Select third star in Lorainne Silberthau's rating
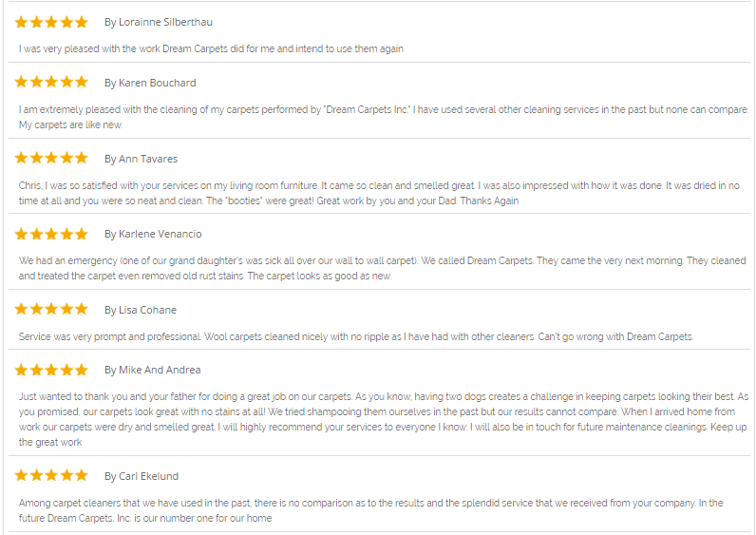The image size is (756, 535). point(51,22)
